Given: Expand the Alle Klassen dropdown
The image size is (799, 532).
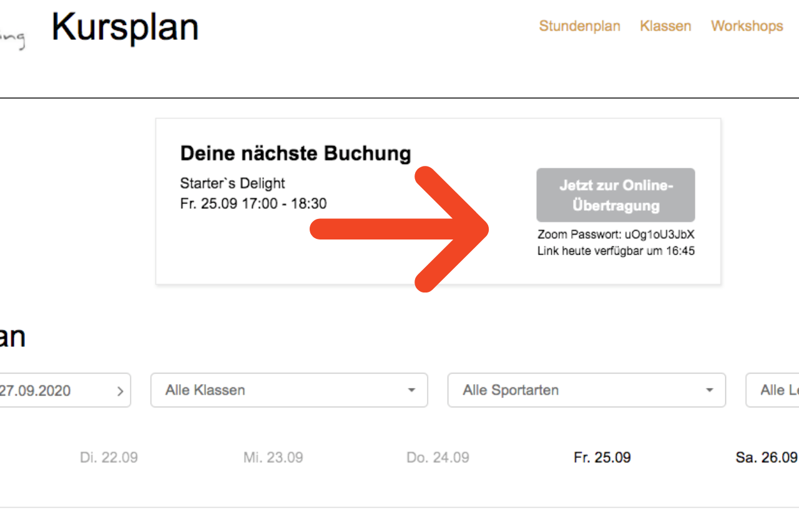Looking at the screenshot, I should 289,390.
